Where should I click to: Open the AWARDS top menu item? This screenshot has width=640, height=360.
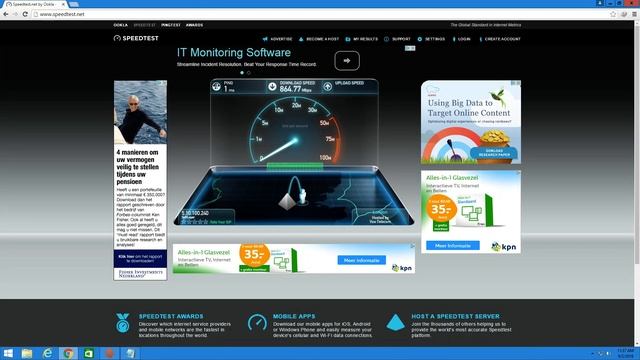[194, 25]
